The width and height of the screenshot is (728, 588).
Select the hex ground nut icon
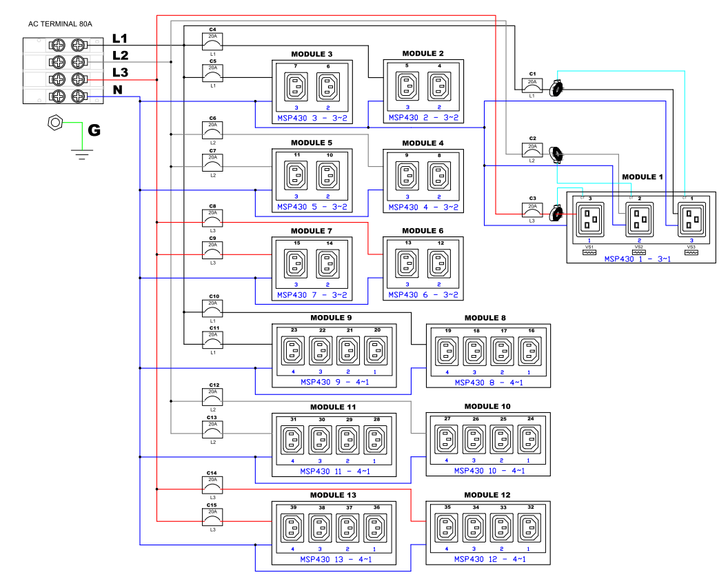coord(54,123)
